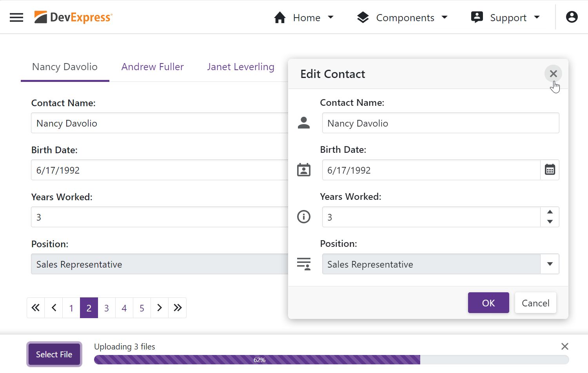Screen dimensions: 588x373
Task: Select the Janet Leverling tab
Action: point(241,67)
